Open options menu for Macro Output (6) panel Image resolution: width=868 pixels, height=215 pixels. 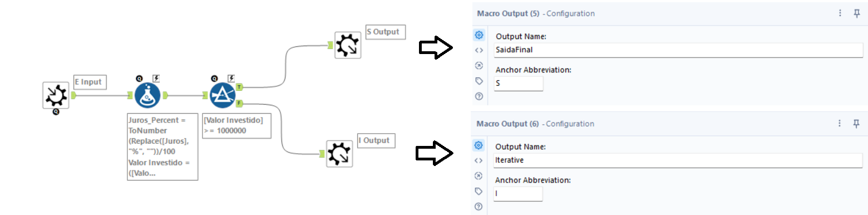(x=840, y=124)
